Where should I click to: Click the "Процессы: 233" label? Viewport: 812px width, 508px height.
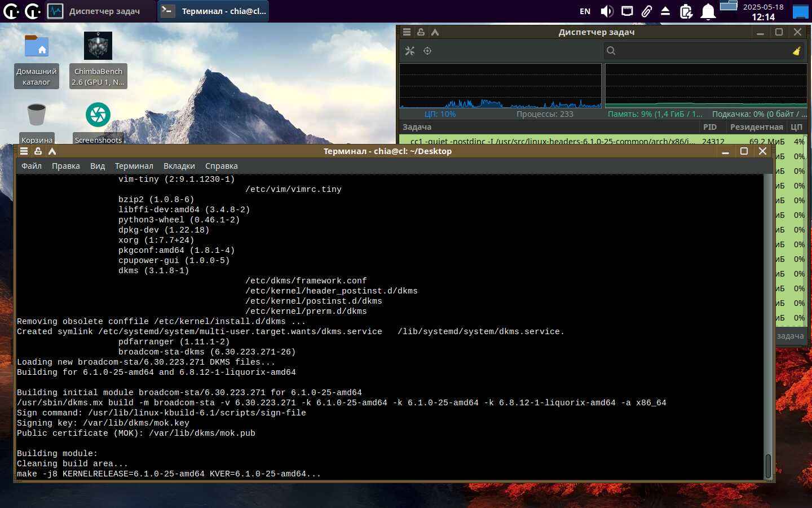pos(545,114)
